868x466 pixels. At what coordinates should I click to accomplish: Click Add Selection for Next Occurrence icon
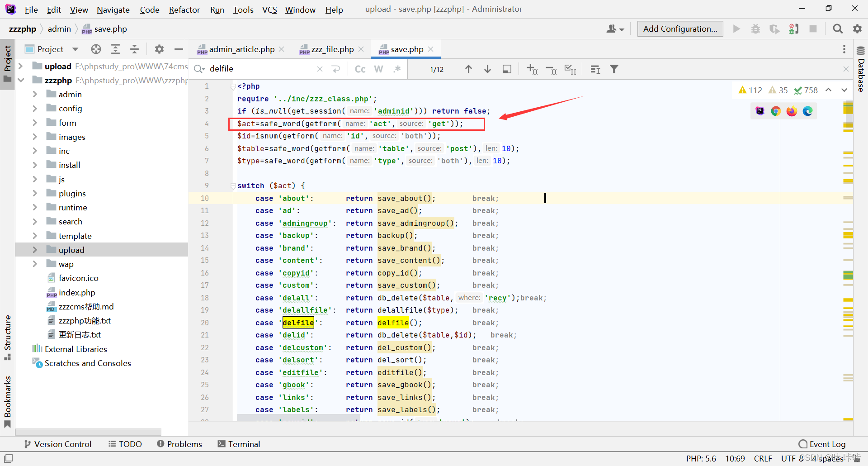(x=532, y=69)
